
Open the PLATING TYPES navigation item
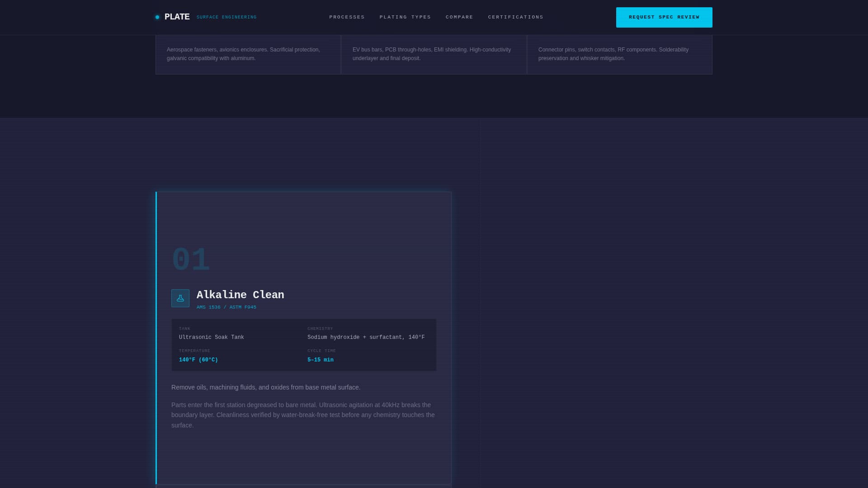[405, 17]
